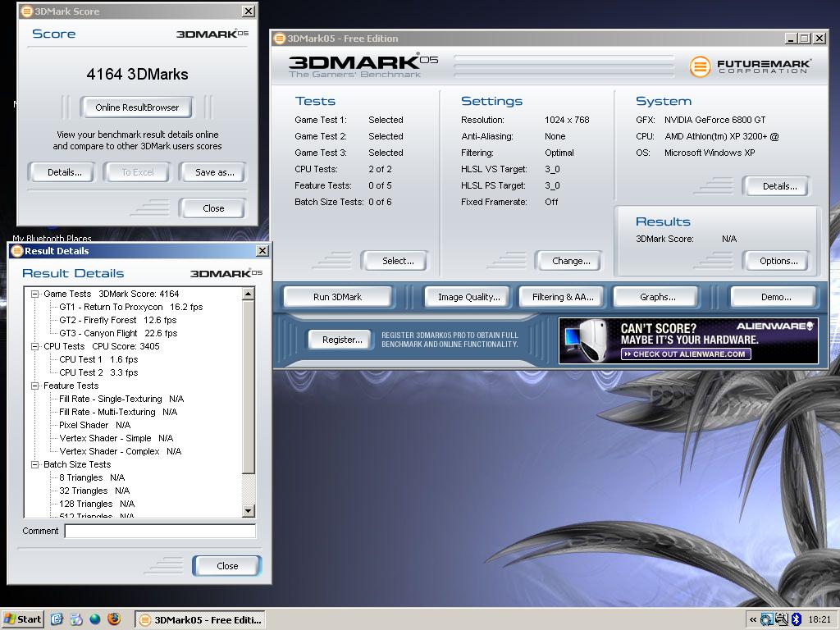Click the REGISTER 3DMARK05 PRO promo text
This screenshot has height=630, width=840.
click(450, 340)
